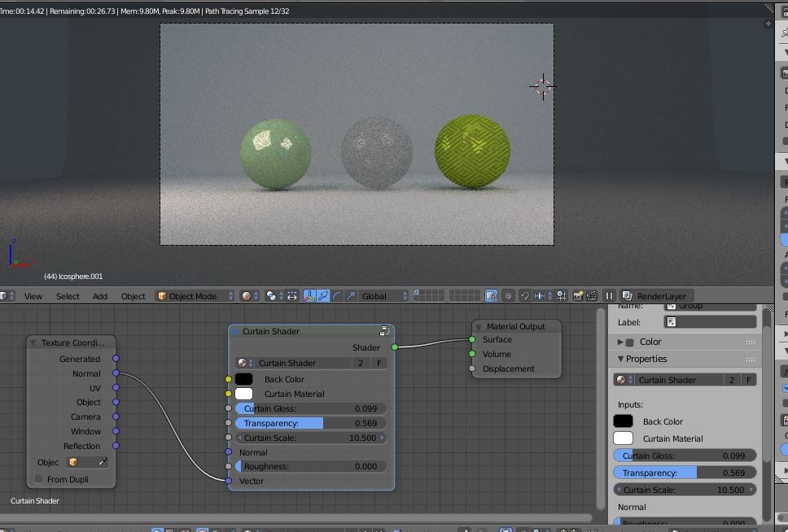Select the Rotate manipulator icon
788x532 pixels.
pos(337,296)
